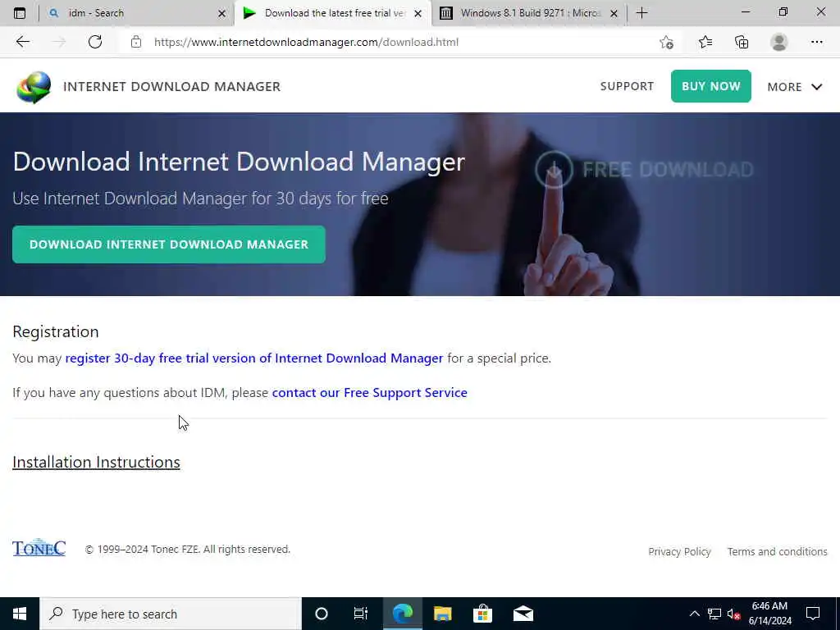Viewport: 840px width, 630px height.
Task: Open the Windows Start menu
Action: click(20, 614)
